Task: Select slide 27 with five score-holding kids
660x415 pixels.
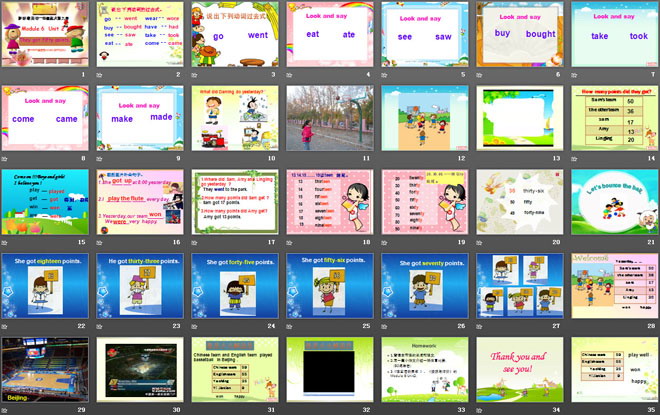Action: (x=520, y=285)
